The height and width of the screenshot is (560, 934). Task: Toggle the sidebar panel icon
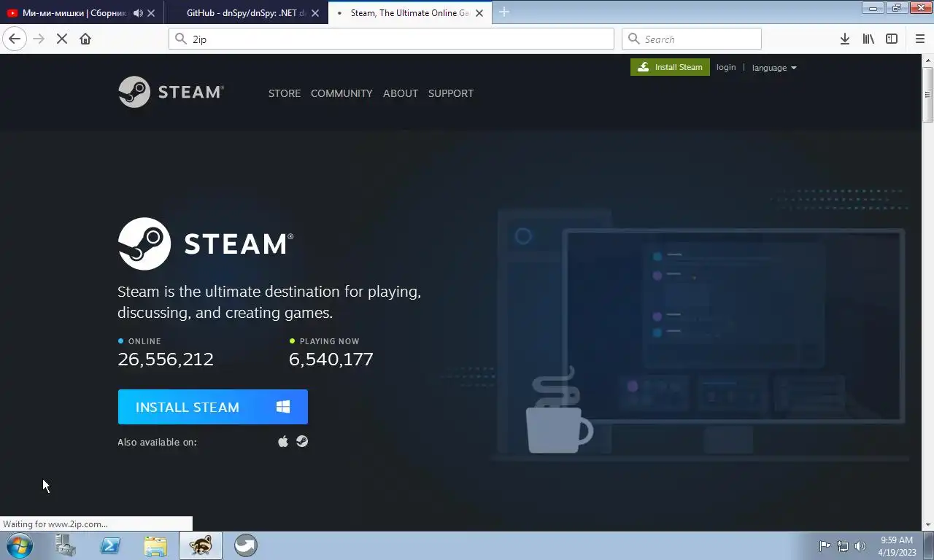point(892,39)
